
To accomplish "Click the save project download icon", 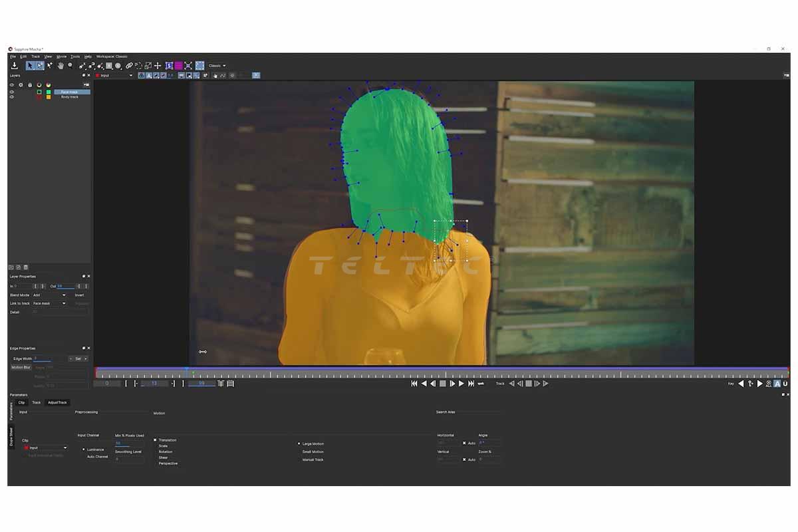I will pos(14,66).
